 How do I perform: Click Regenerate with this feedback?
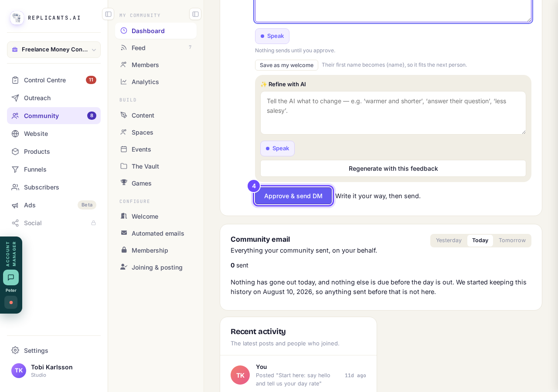[x=393, y=169]
